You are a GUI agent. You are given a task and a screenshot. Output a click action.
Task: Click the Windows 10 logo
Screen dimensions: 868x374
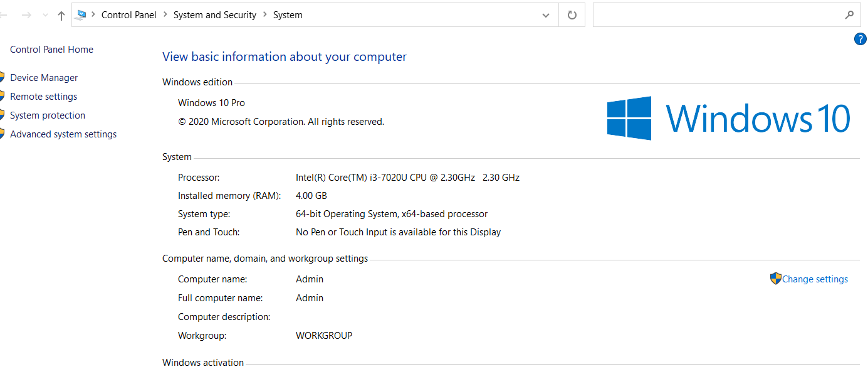pos(728,118)
